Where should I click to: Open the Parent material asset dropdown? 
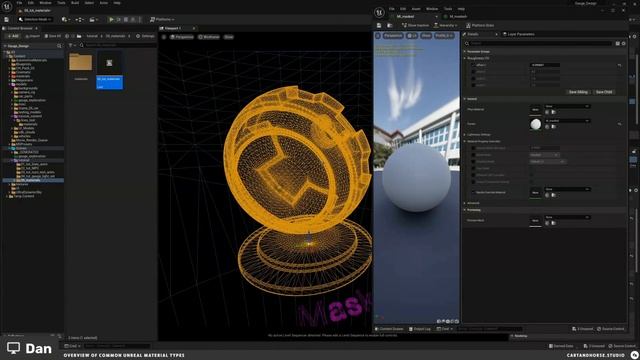pyautogui.click(x=567, y=121)
